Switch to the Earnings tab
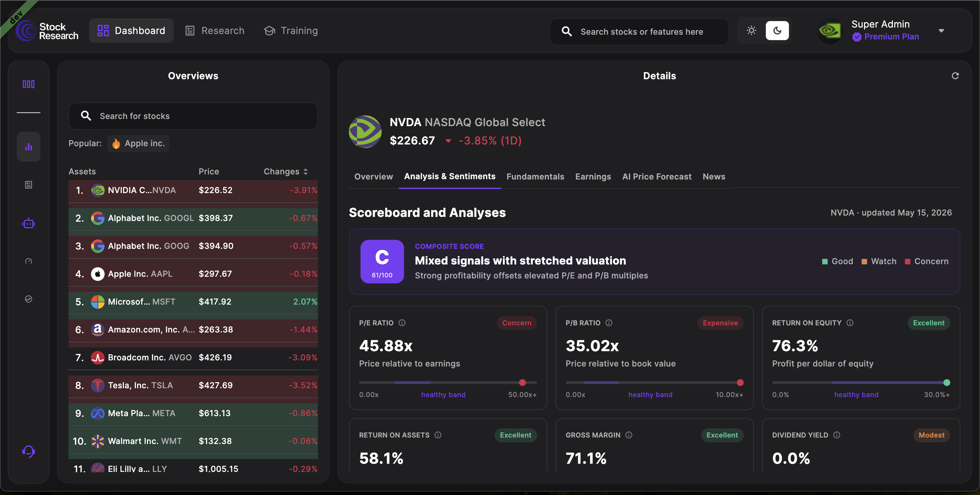Screen dimensions: 980x495 (x=593, y=176)
